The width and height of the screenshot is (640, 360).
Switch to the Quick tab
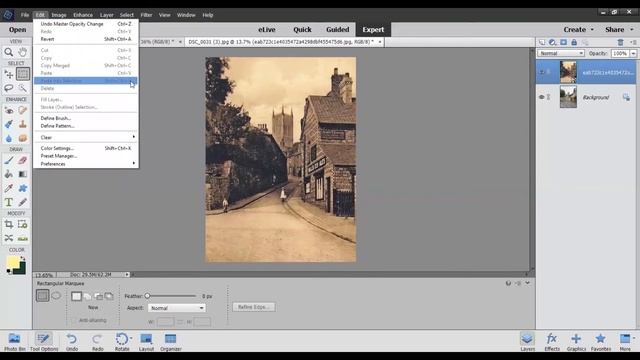click(302, 29)
